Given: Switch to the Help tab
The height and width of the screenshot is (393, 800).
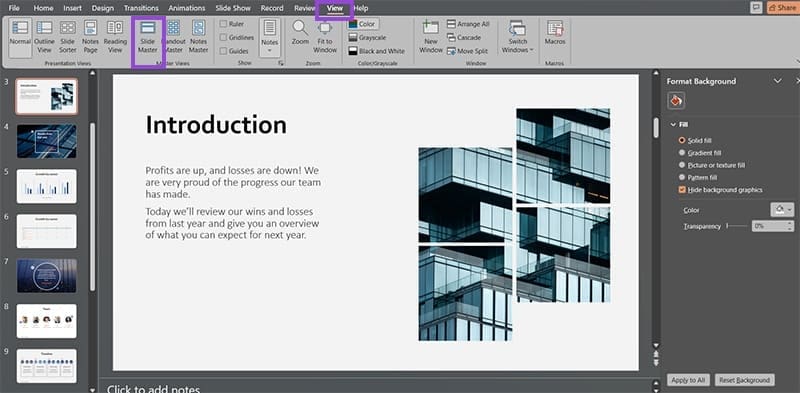Looking at the screenshot, I should (361, 8).
